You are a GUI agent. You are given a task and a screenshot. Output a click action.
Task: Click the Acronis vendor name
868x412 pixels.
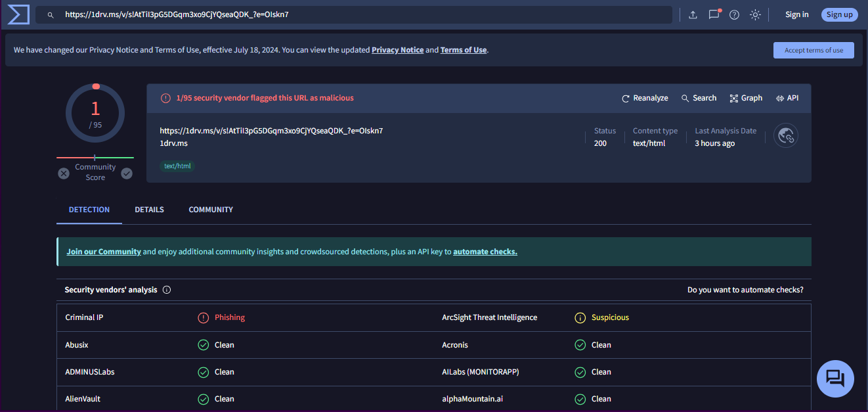455,345
